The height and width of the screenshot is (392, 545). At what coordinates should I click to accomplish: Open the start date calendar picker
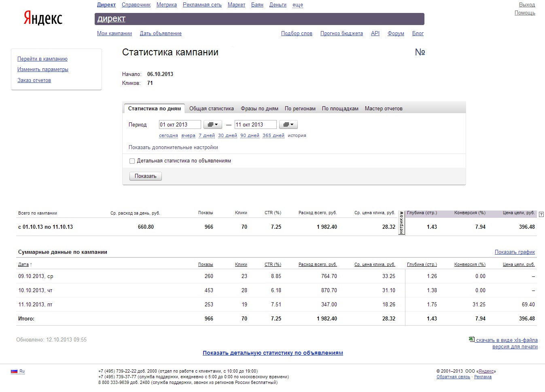(213, 124)
